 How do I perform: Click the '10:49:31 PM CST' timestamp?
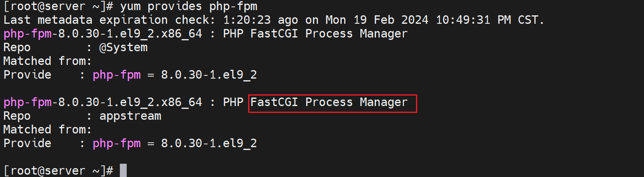489,20
